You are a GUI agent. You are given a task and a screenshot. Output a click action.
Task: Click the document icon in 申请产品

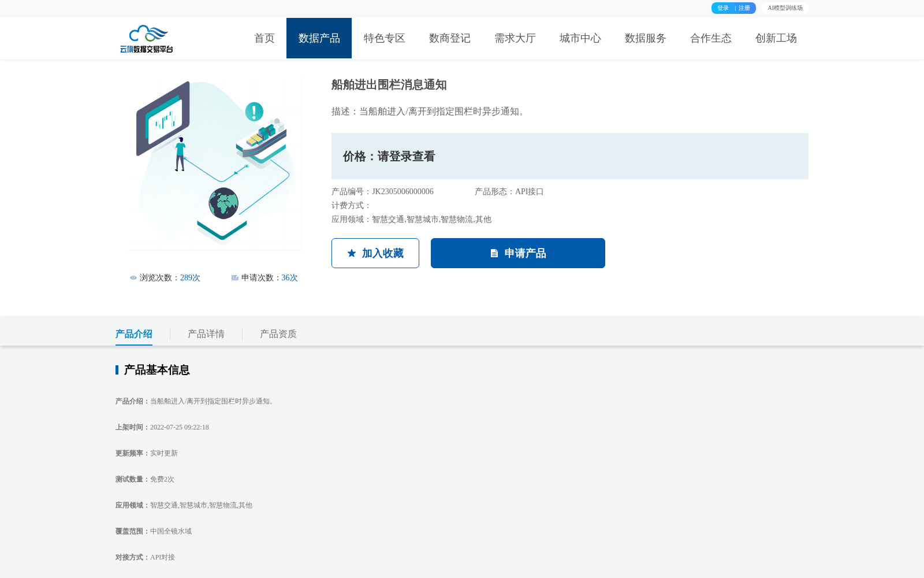coord(494,253)
